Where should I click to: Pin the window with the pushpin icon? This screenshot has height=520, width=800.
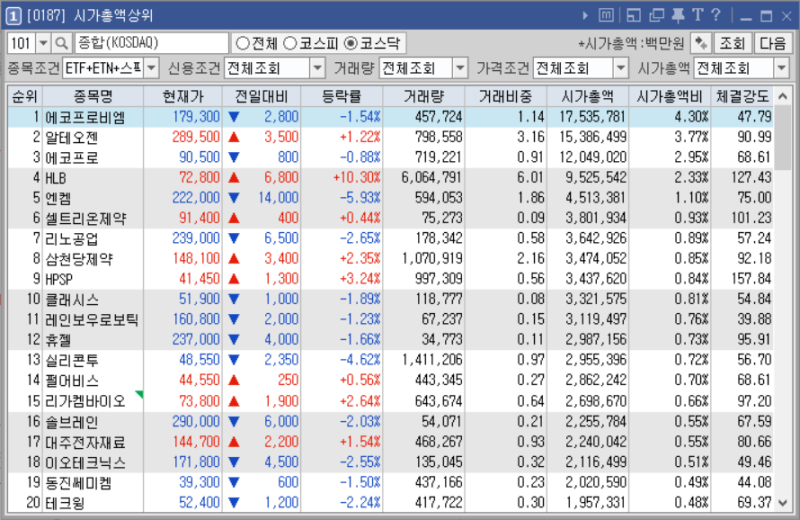pos(678,16)
